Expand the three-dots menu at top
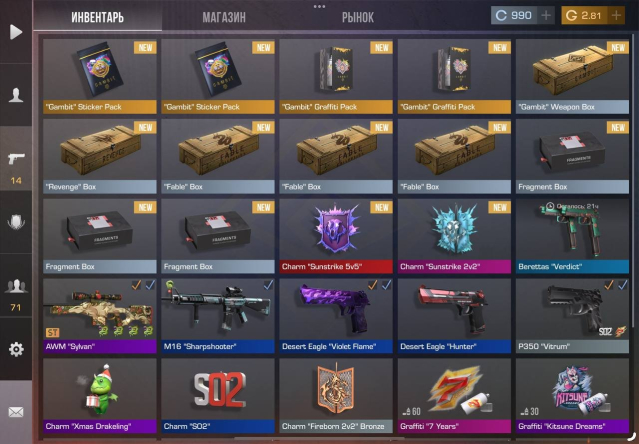 coord(320,6)
